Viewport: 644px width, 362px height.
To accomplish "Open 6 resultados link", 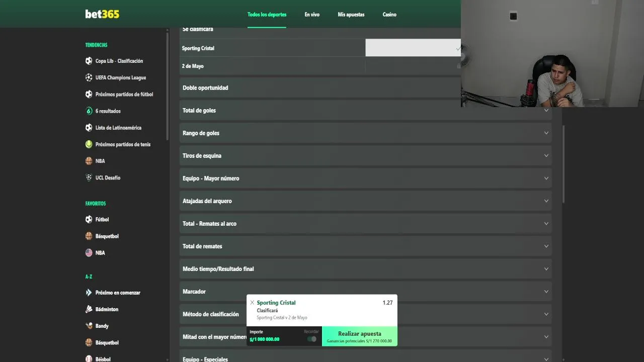I will pyautogui.click(x=108, y=111).
